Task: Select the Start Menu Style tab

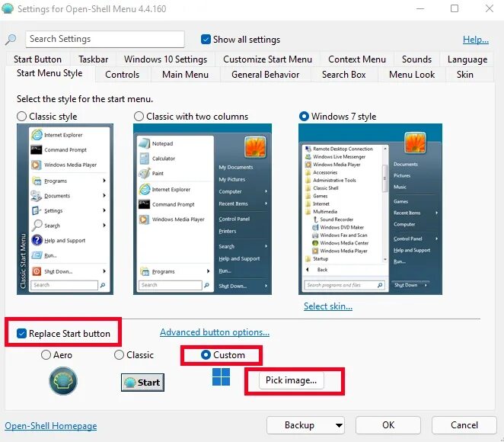Action: (49, 73)
